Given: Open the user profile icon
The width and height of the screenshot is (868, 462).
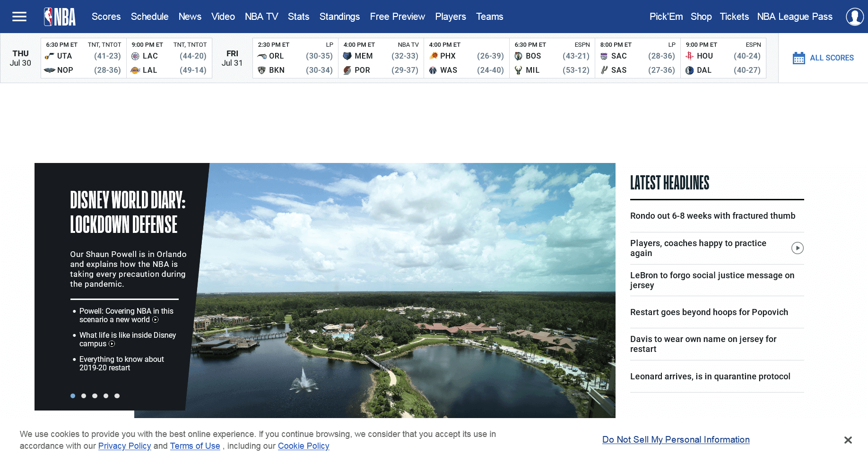Looking at the screenshot, I should point(854,17).
